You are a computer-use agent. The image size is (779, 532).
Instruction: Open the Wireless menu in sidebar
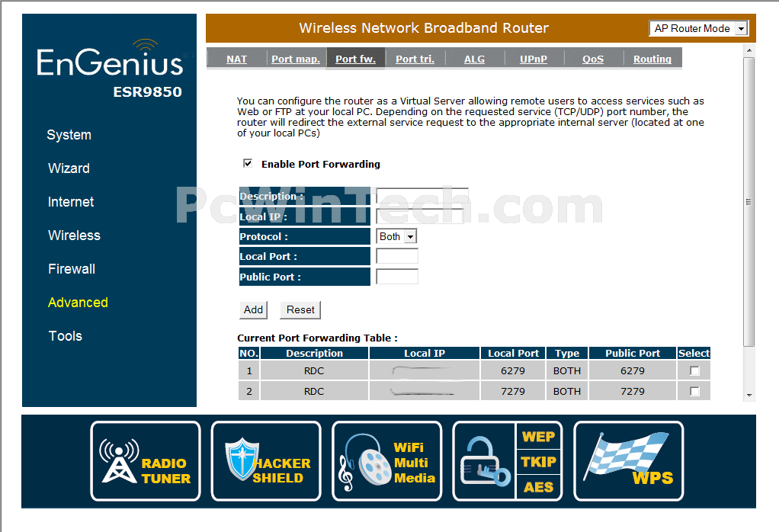75,236
